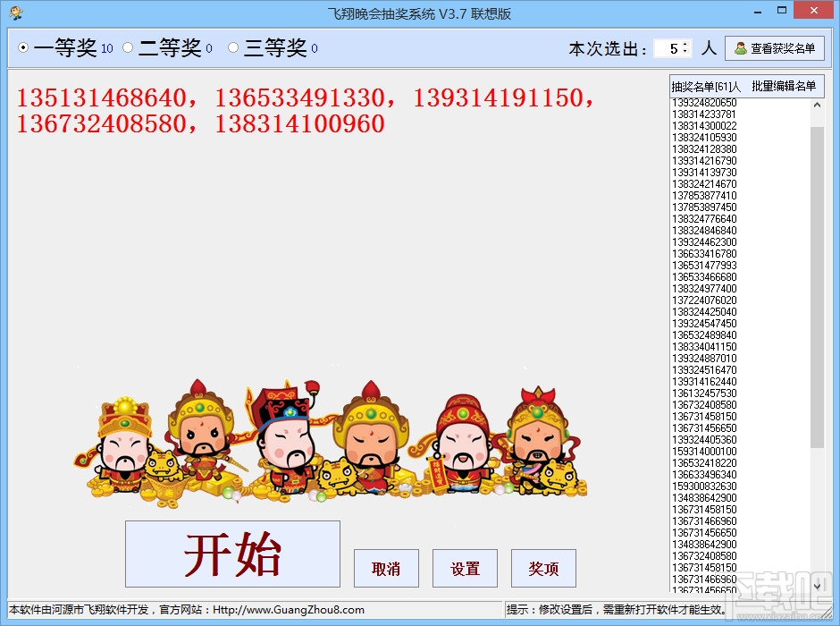Viewport: 840px width, 626px height.
Task: Select list entry 138314233781
Action: pos(704,114)
